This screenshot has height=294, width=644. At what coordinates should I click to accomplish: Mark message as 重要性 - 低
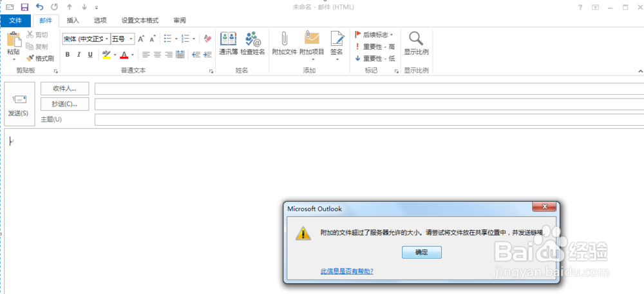point(375,59)
